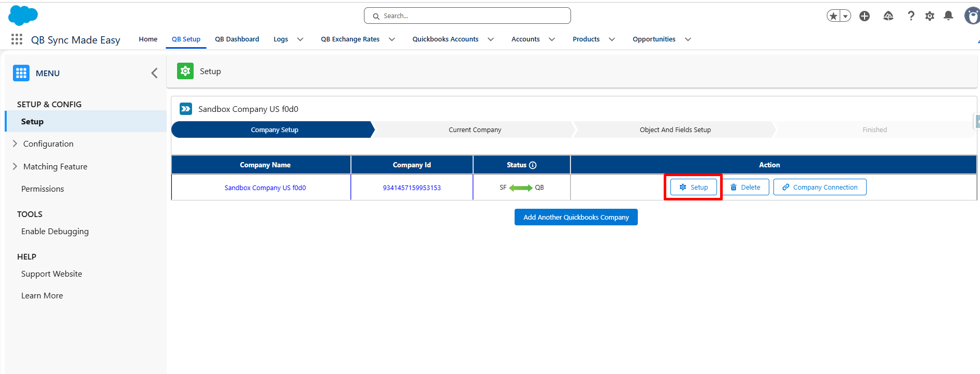Screen dimensions: 980x374
Task: Open the favorites star icon
Action: [x=833, y=16]
